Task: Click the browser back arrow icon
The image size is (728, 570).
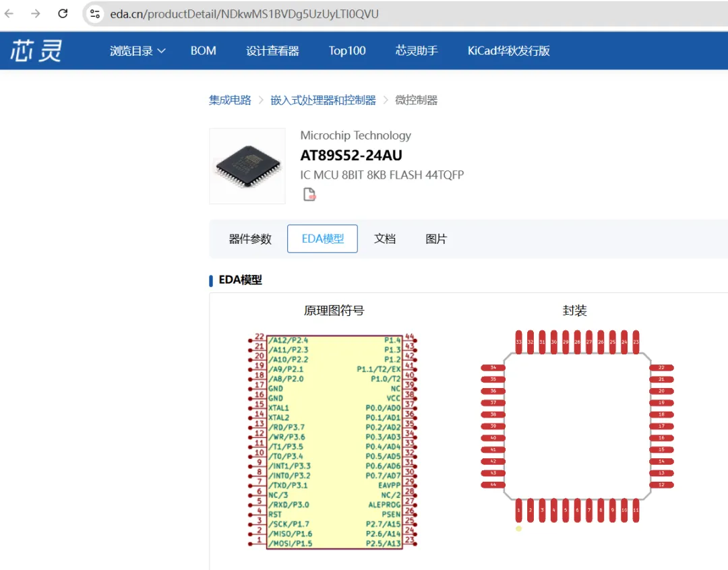Action: [x=9, y=13]
